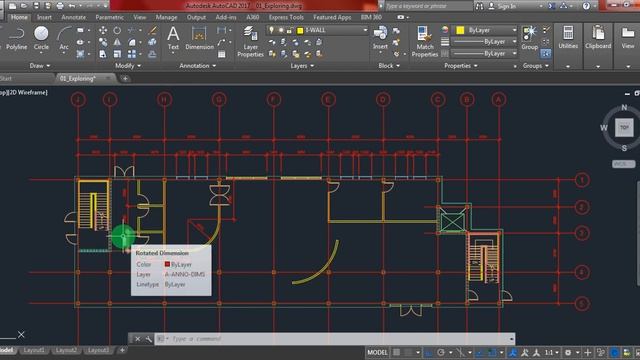The width and height of the screenshot is (640, 360).
Task: Click the TOP face of ViewCube
Action: coord(624,127)
